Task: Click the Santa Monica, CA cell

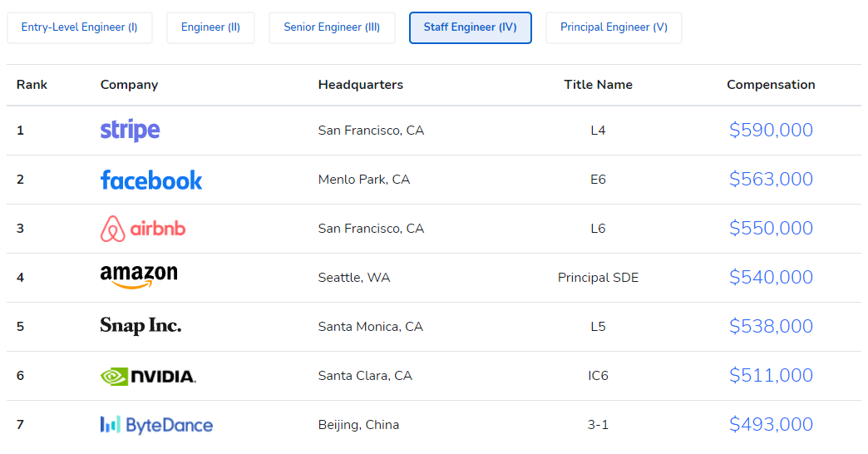Action: tap(370, 327)
